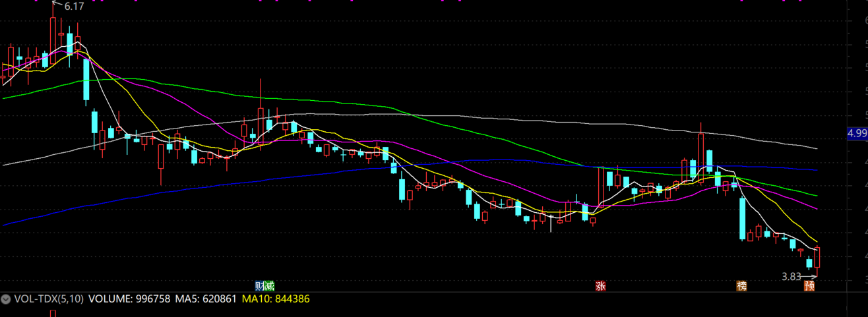Click the yellow MA10: 844386 value
The image size is (868, 317).
click(x=276, y=299)
